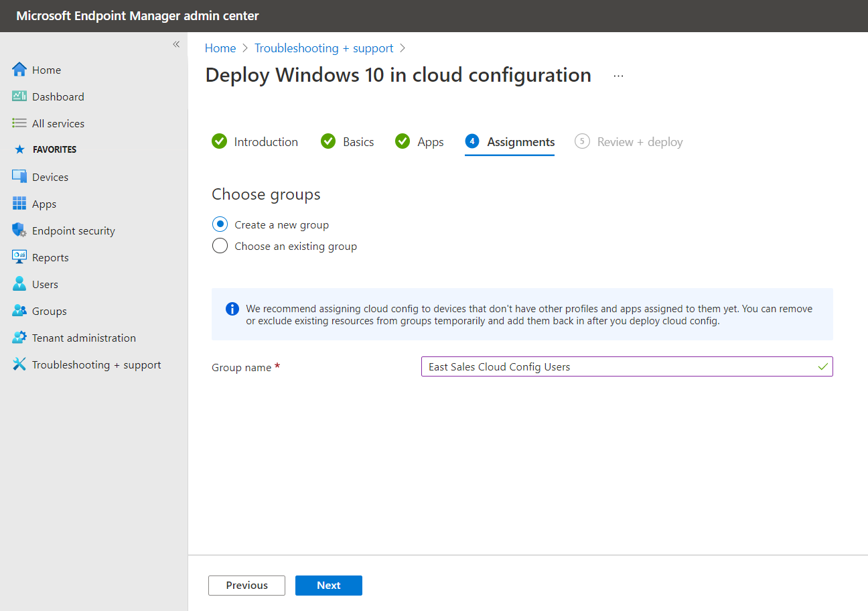
Task: Click the Dashboard chart icon
Action: [19, 96]
